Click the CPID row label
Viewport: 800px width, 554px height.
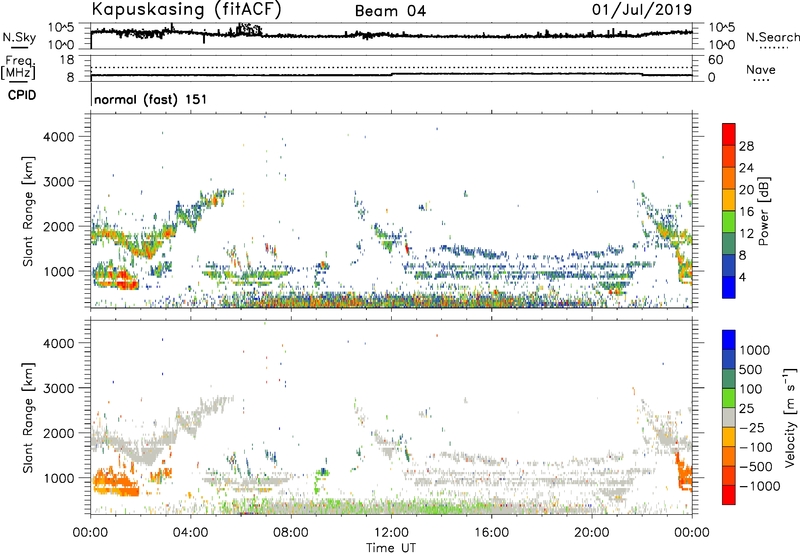click(x=22, y=95)
